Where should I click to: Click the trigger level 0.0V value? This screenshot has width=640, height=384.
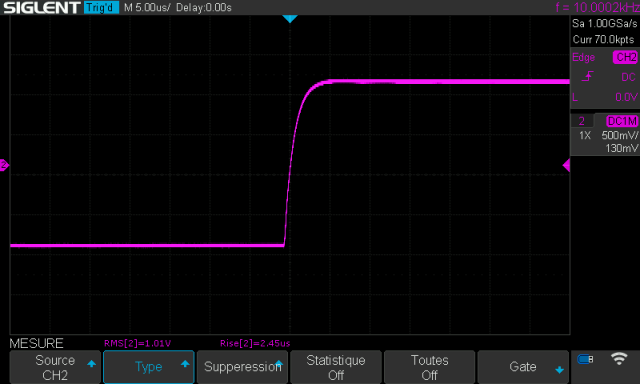tap(626, 97)
